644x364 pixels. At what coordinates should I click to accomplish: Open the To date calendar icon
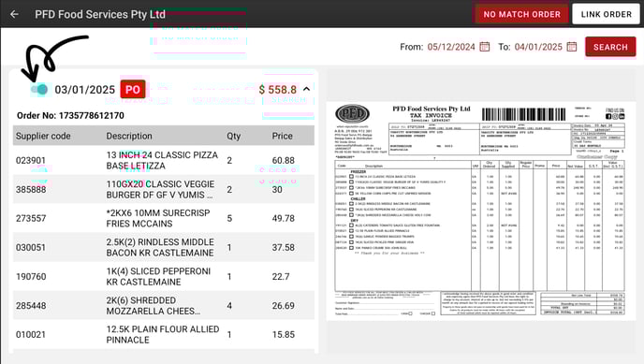tap(572, 47)
